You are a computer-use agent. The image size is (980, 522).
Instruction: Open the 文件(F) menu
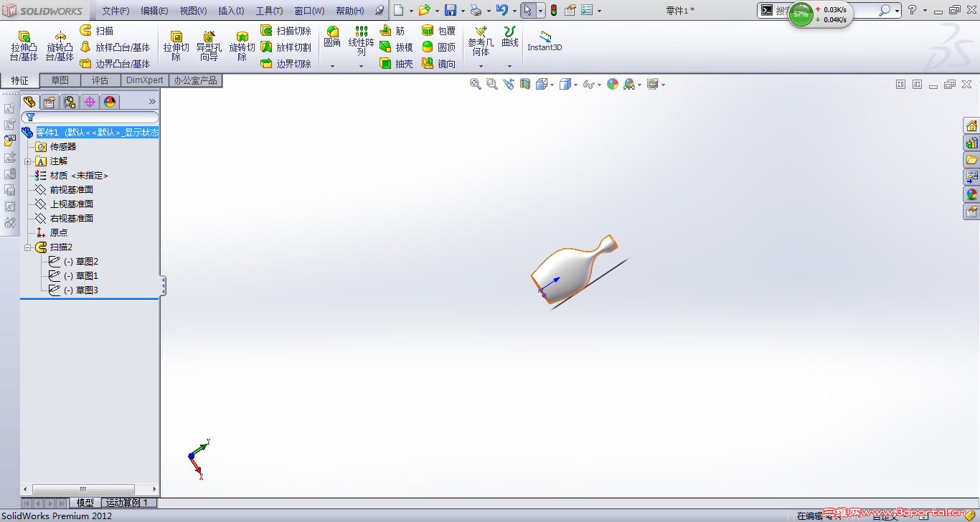pos(116,11)
